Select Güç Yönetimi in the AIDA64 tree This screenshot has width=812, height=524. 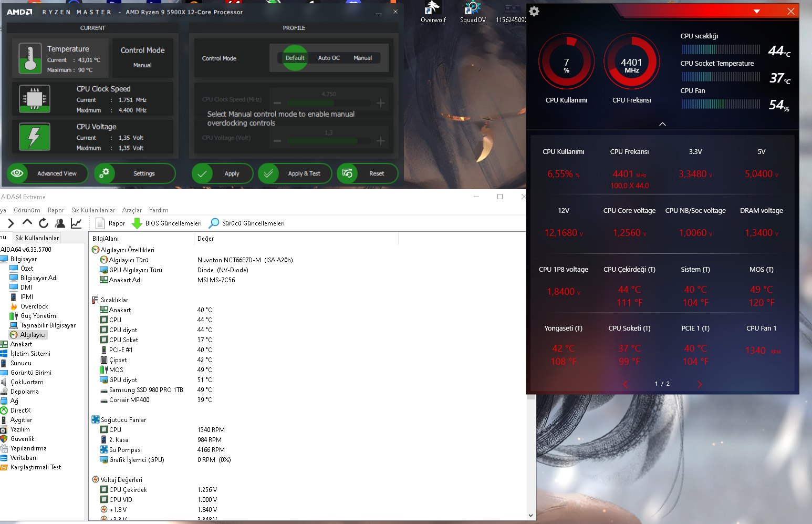coord(39,316)
